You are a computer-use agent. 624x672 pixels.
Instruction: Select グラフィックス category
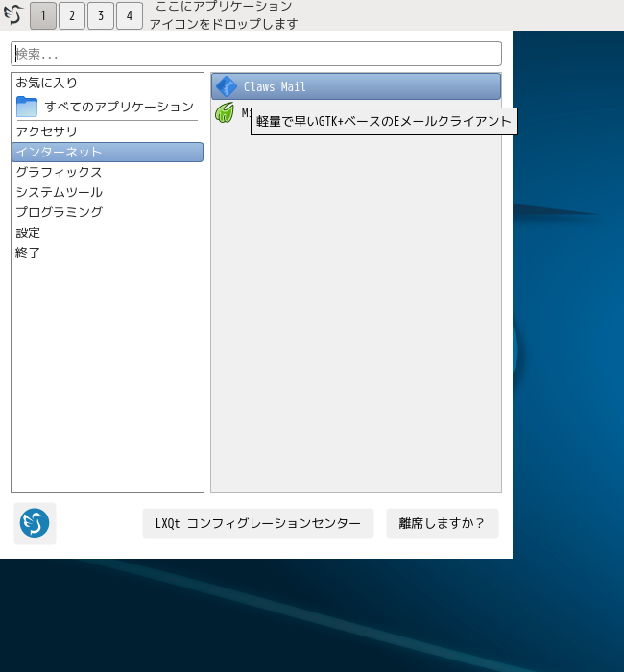tap(108, 172)
